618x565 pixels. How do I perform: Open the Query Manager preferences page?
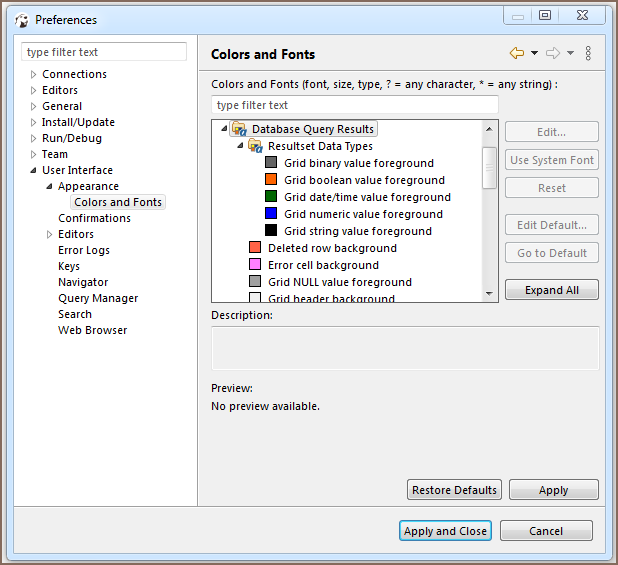pyautogui.click(x=98, y=298)
